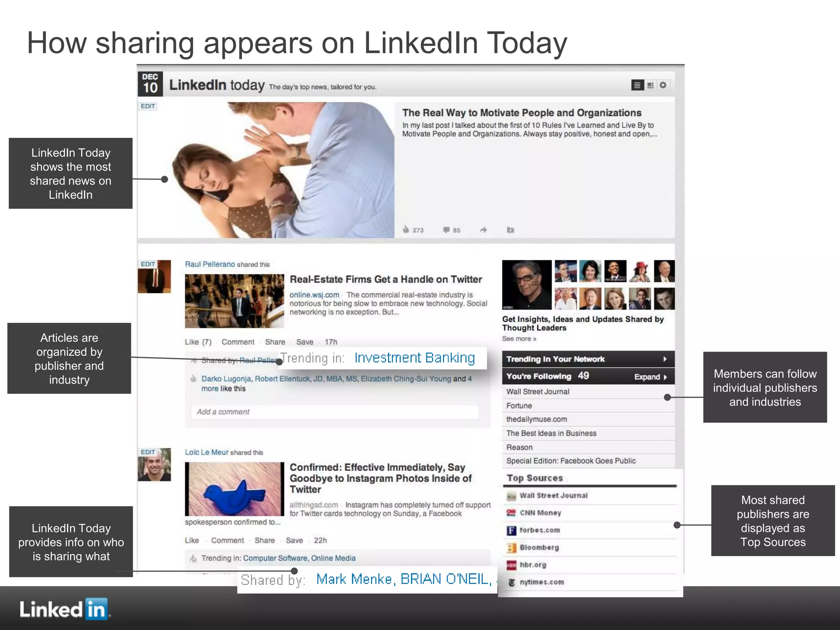Viewport: 840px width, 630px height.
Task: Like the Instagram Twitter article
Action: click(192, 541)
